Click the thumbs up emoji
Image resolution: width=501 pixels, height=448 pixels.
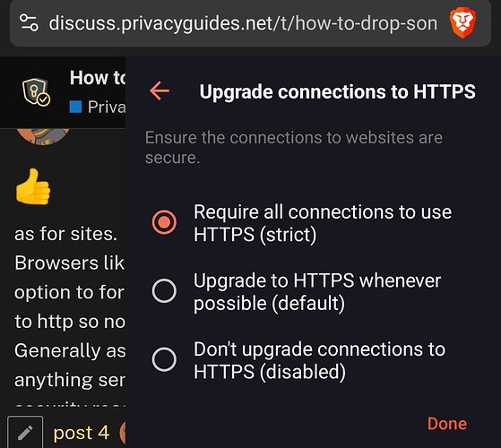(x=33, y=186)
